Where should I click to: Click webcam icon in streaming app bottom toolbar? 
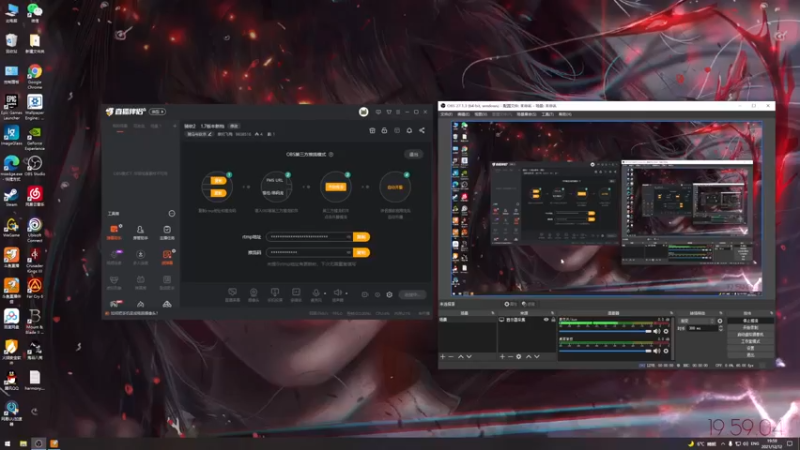pyautogui.click(x=254, y=292)
